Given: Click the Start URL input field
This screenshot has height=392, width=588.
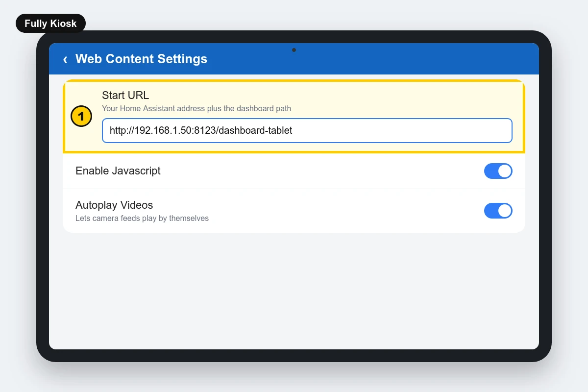Looking at the screenshot, I should coord(307,130).
